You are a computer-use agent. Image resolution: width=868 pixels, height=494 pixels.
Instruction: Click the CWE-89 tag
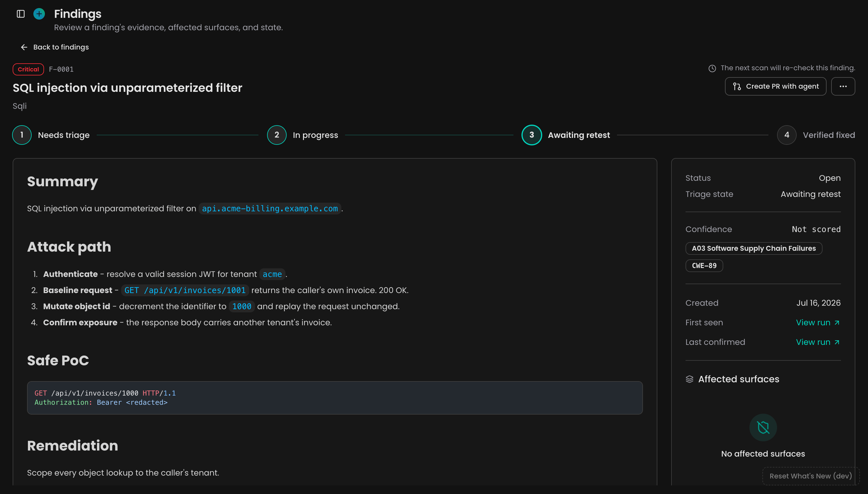[704, 266]
